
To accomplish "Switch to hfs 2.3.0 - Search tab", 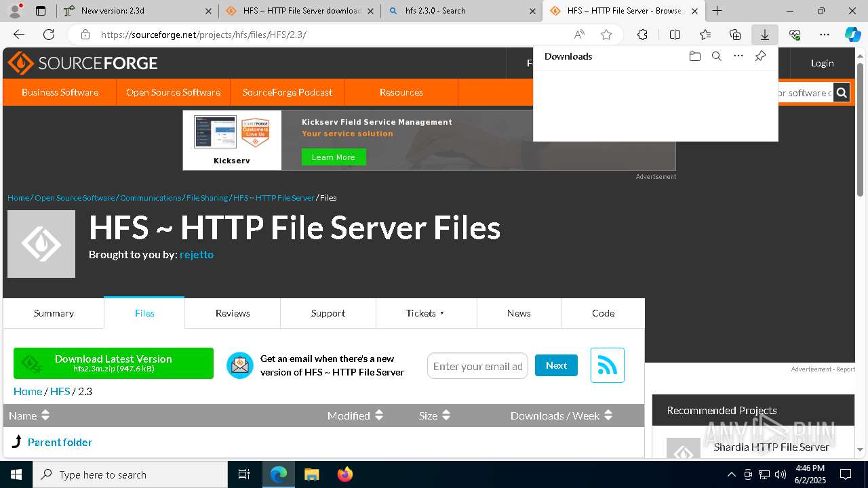I will [x=461, y=11].
